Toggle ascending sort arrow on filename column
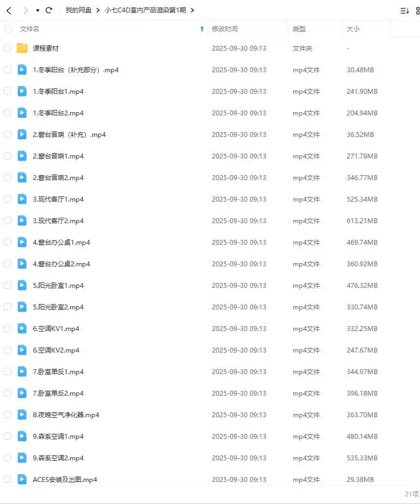The height and width of the screenshot is (504, 420). coord(202,29)
